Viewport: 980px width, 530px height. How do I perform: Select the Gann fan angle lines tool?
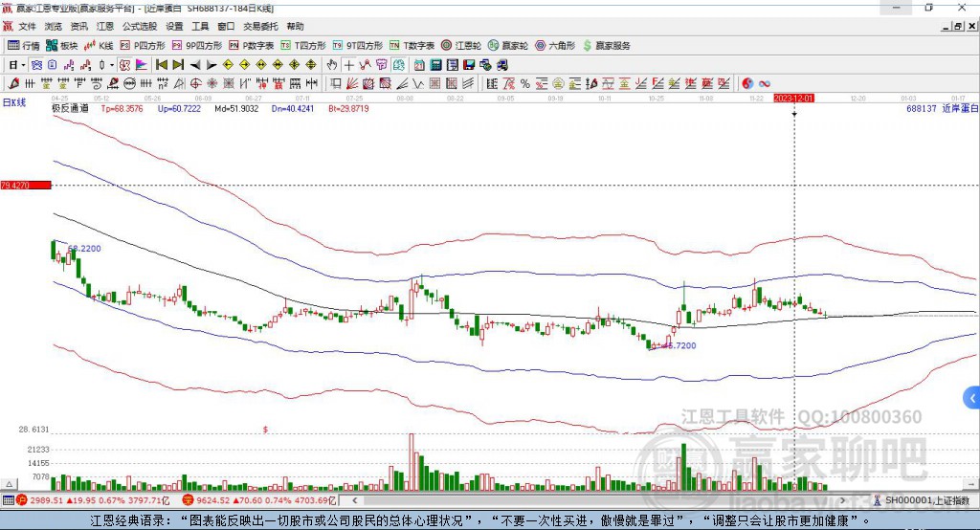pyautogui.click(x=352, y=84)
